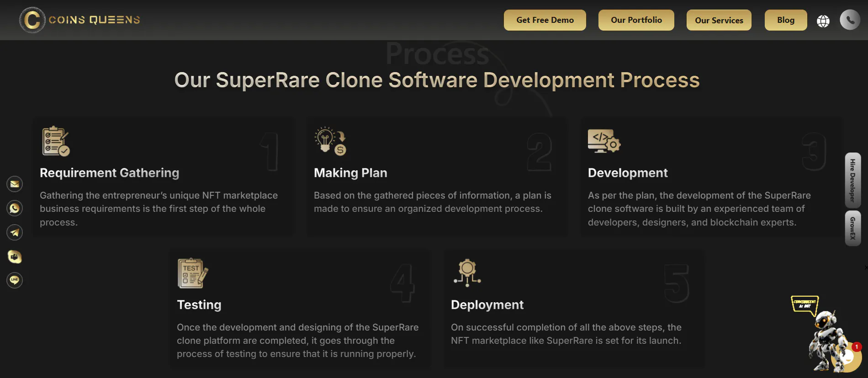868x378 pixels.
Task: Click the Making Plan lightbulb icon
Action: point(330,141)
